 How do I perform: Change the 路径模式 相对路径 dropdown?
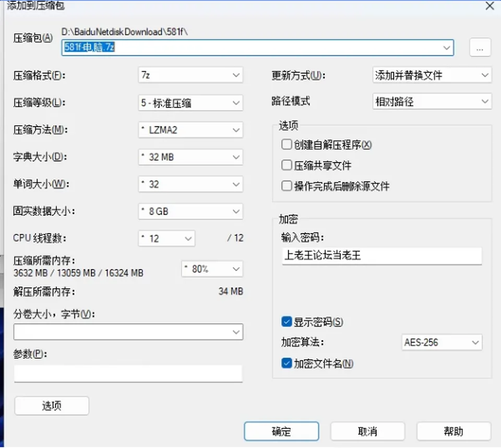point(432,102)
